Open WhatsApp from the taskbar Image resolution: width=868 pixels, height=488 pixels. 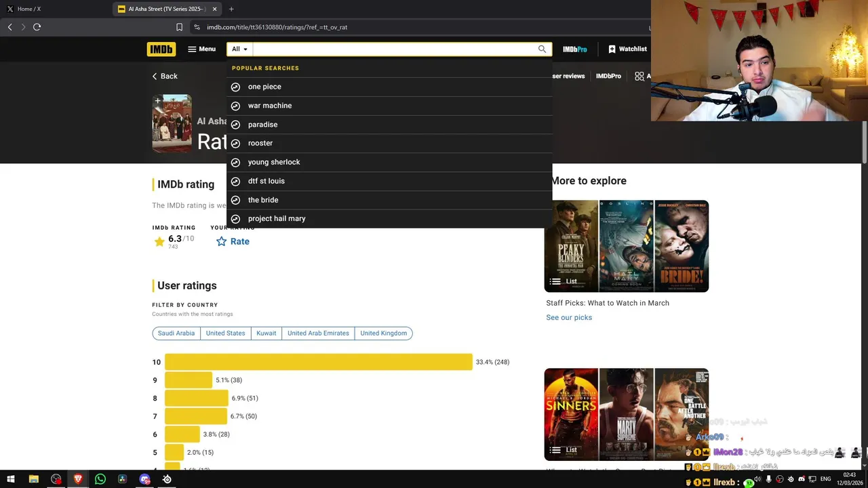pyautogui.click(x=100, y=479)
